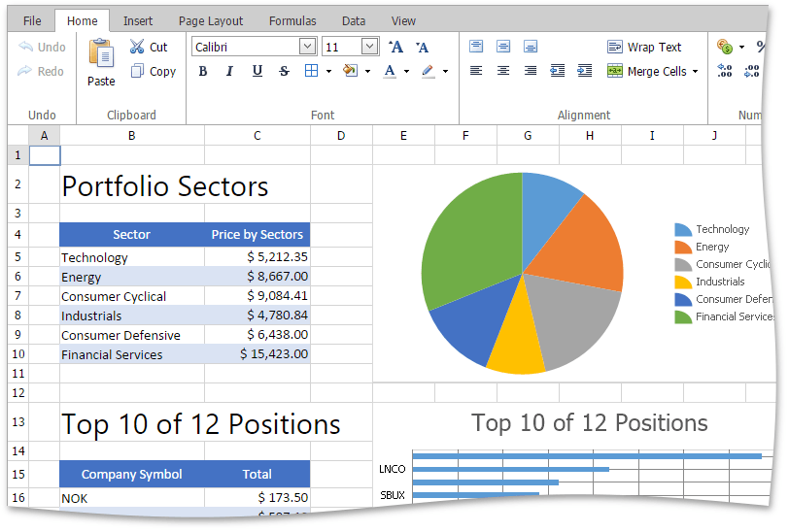Center text horizontally
The height and width of the screenshot is (532, 789).
[503, 71]
